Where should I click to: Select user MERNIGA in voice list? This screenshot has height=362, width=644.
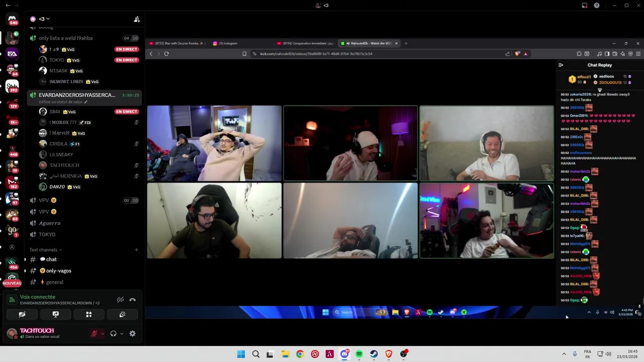(x=89, y=176)
